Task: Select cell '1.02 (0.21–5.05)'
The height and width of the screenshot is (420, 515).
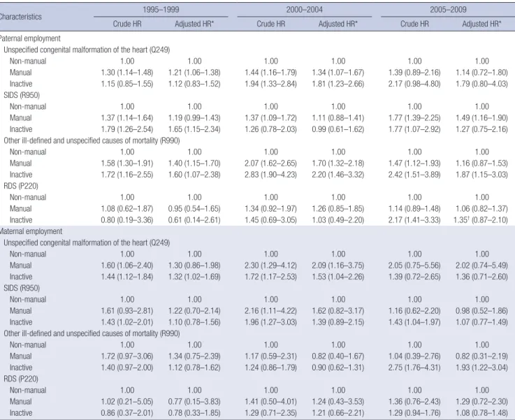Action: (x=127, y=402)
